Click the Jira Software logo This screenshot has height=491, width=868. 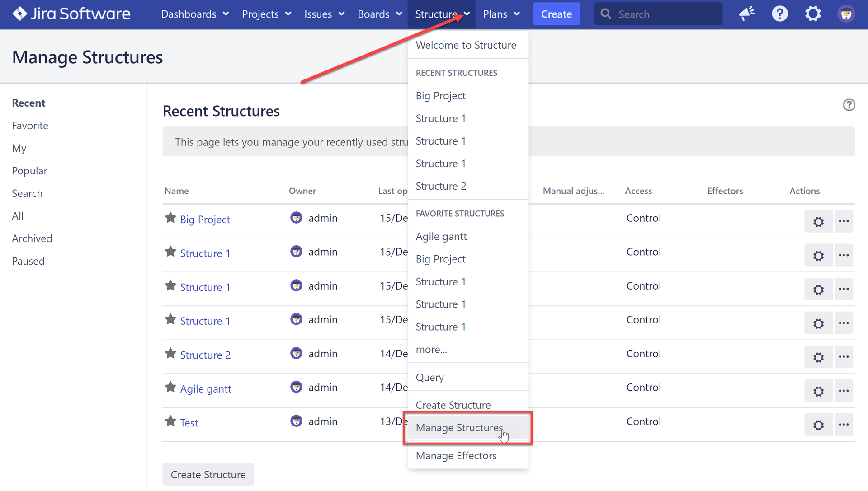pyautogui.click(x=71, y=14)
